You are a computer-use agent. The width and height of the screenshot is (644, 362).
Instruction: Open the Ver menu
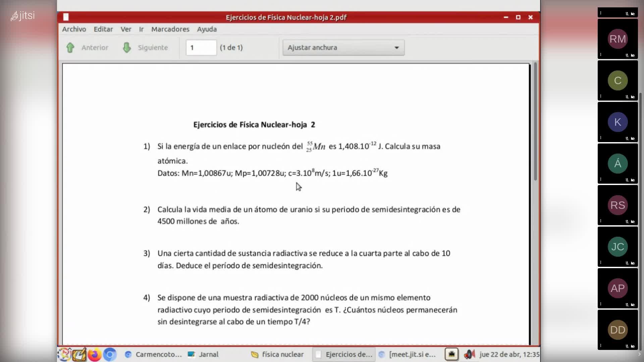click(126, 29)
